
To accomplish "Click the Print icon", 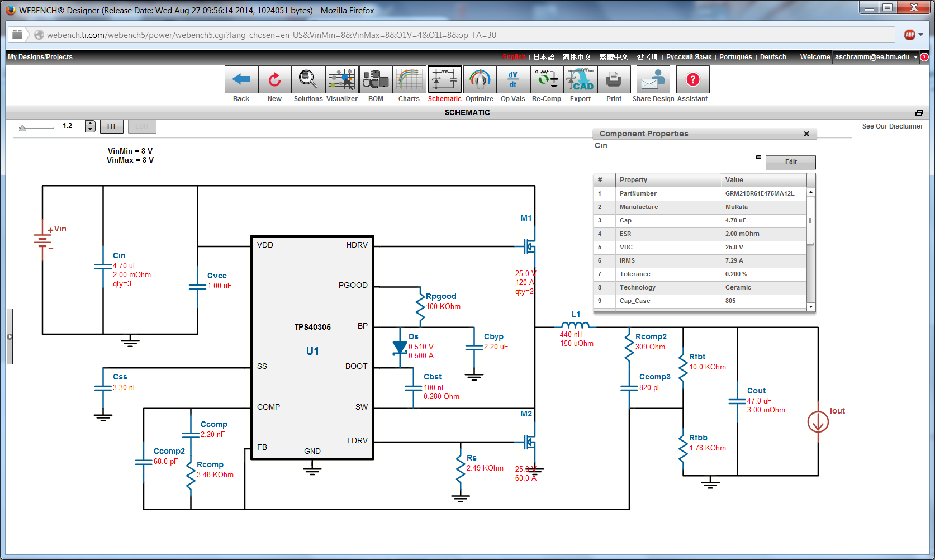I will coord(614,79).
